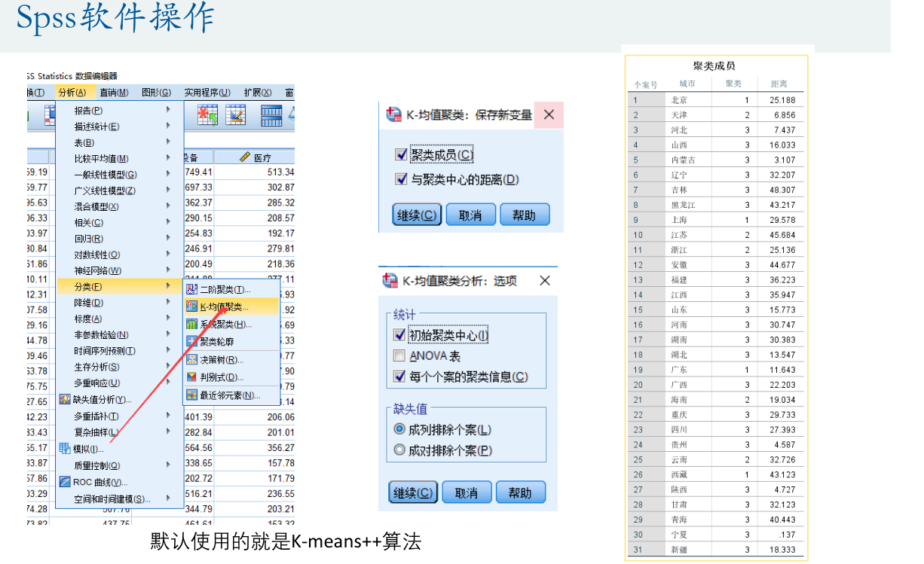Screen dimensions: 924x564
Task: Click the toolbar grid icon with pencil
Action: 236,115
